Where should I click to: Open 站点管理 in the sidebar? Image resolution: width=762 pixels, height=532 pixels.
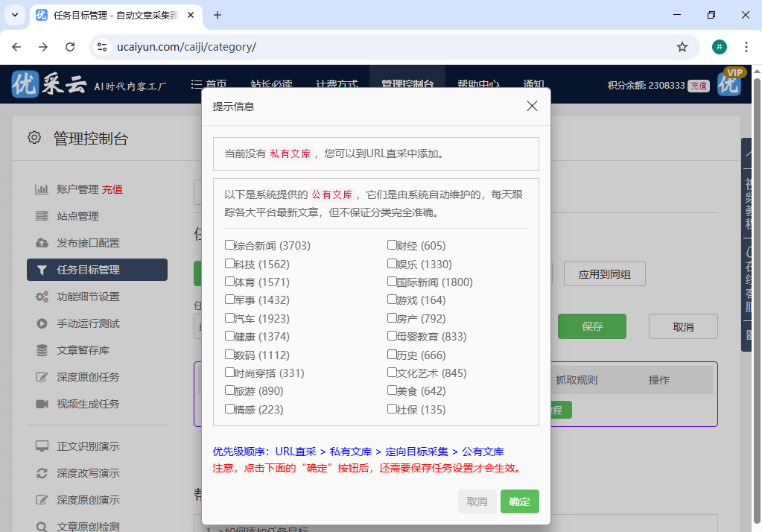(78, 216)
